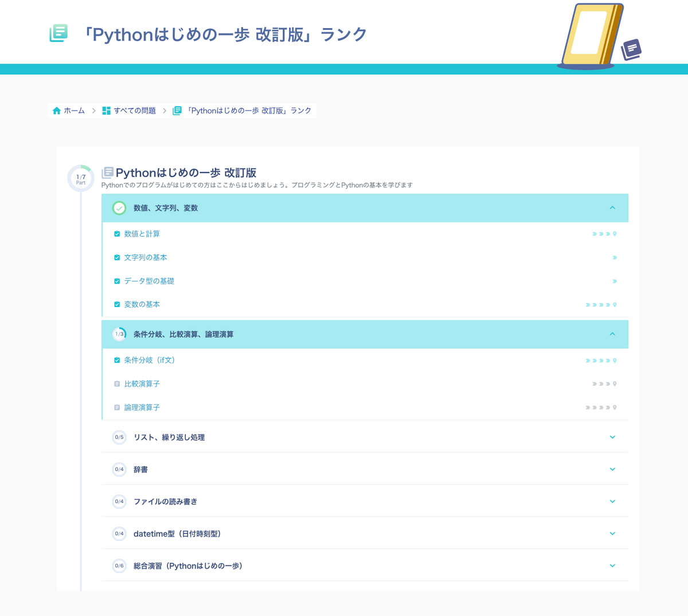Screen dimensions: 688x616
Task: Click the book icon beside Pythonはじめの一歩 heading
Action: point(107,172)
